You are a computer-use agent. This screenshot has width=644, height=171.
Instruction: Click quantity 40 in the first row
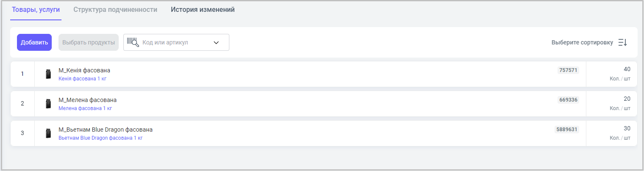(627, 69)
